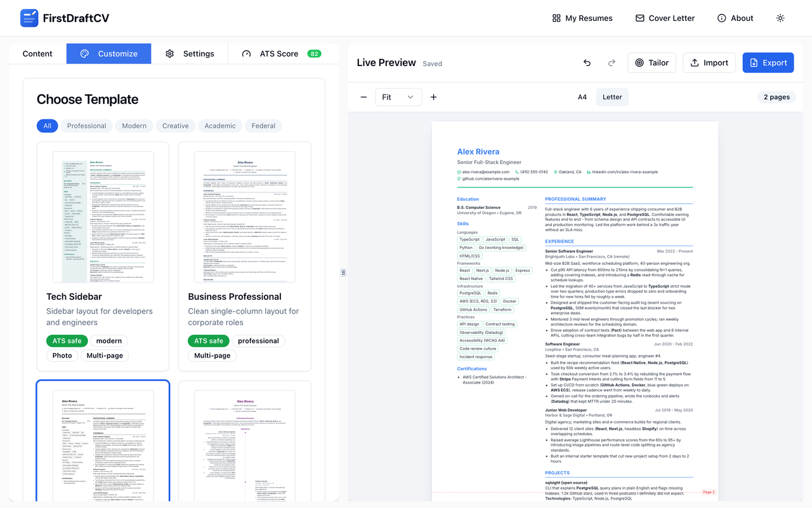
Task: Open the Settings tab
Action: (x=190, y=54)
